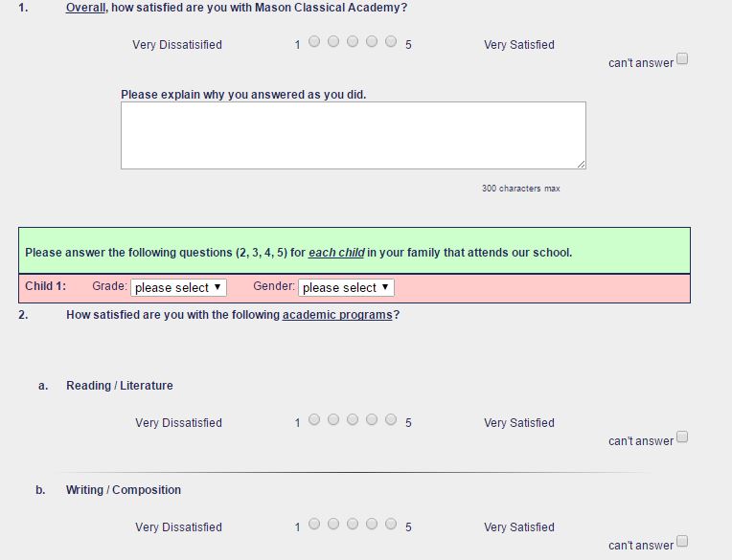Click the underlined "academic programs" text
Screen dimensions: 732x560
click(x=337, y=315)
